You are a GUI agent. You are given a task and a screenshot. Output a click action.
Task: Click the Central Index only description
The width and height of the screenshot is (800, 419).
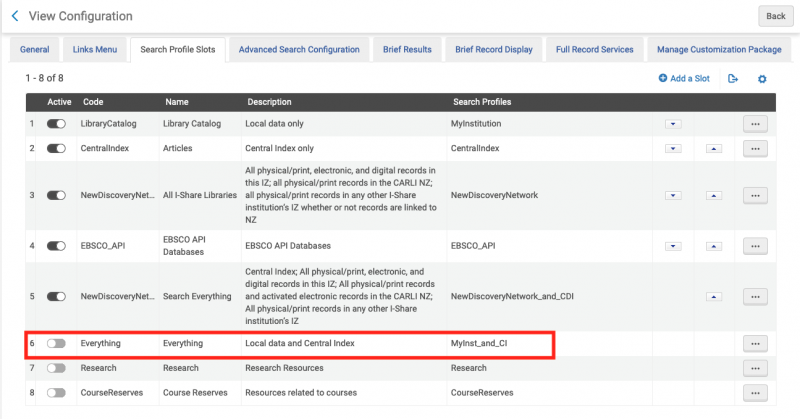coord(279,148)
